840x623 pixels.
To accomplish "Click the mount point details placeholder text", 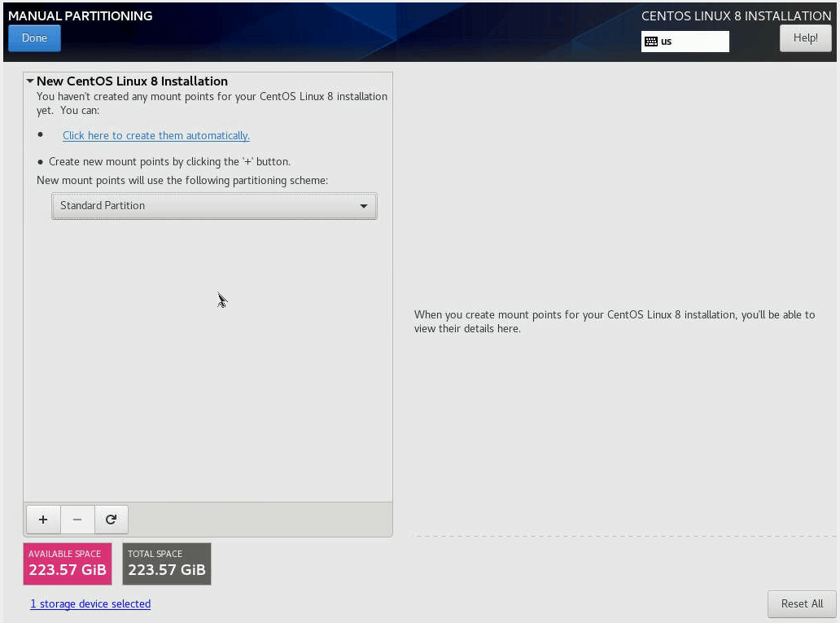I will (x=615, y=322).
